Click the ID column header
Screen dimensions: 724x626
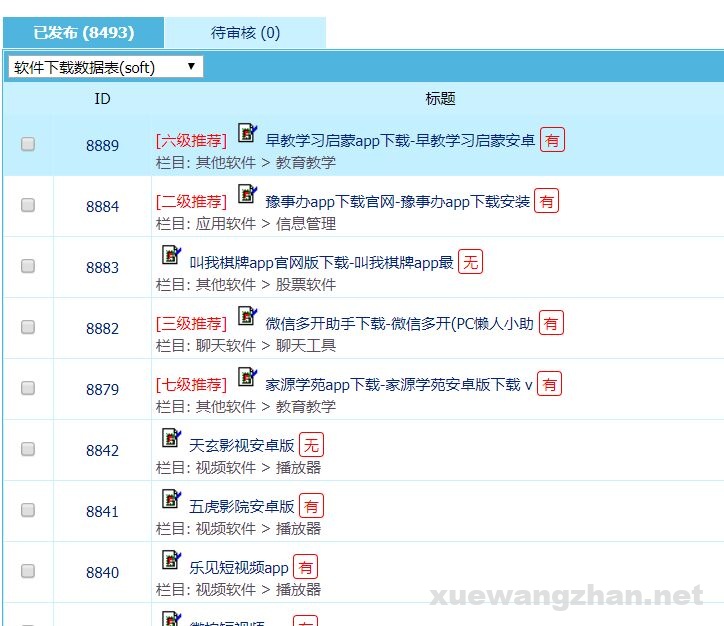coord(102,98)
